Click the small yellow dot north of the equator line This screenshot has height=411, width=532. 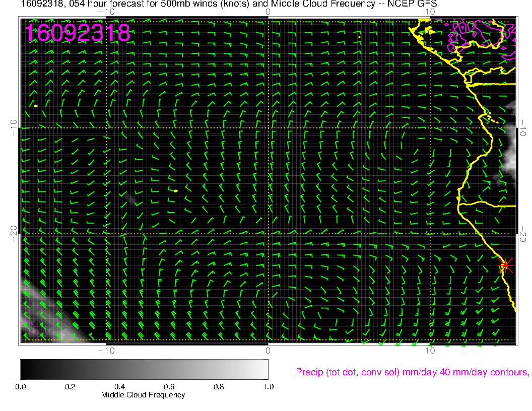(359, 37)
